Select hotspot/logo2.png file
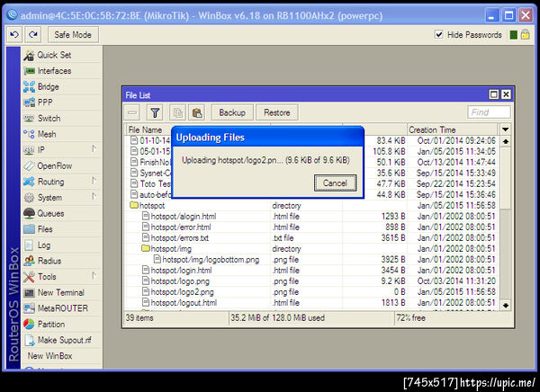540x392 pixels. 311,292
